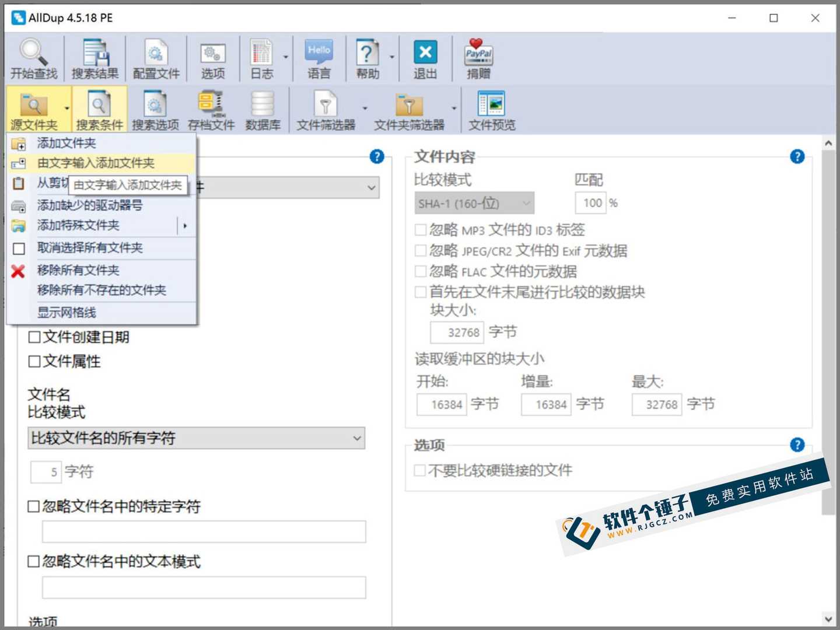Image resolution: width=840 pixels, height=630 pixels.
Task: Check 忽略文件名中的文本模式
Action: click(x=34, y=561)
